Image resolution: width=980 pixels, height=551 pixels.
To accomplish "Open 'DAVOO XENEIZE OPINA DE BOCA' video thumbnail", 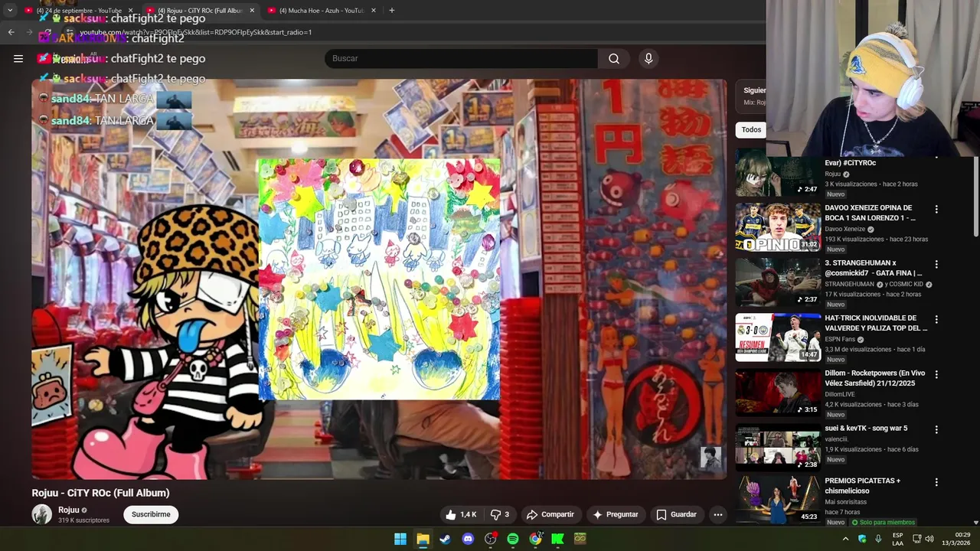I will coord(778,227).
